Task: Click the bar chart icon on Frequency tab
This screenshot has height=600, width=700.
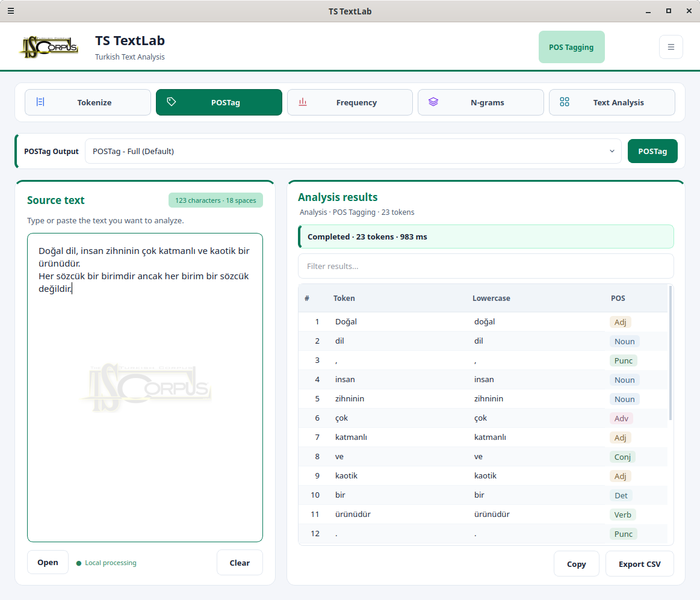Action: pyautogui.click(x=303, y=102)
